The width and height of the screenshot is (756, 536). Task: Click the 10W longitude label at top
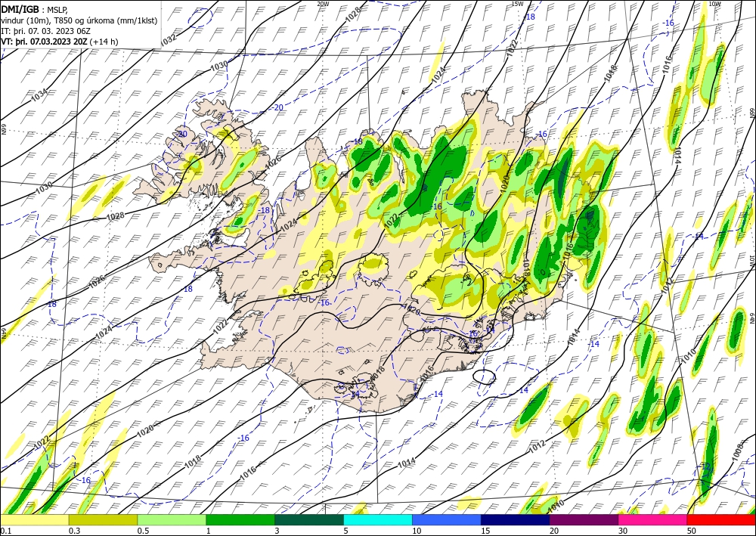[715, 4]
